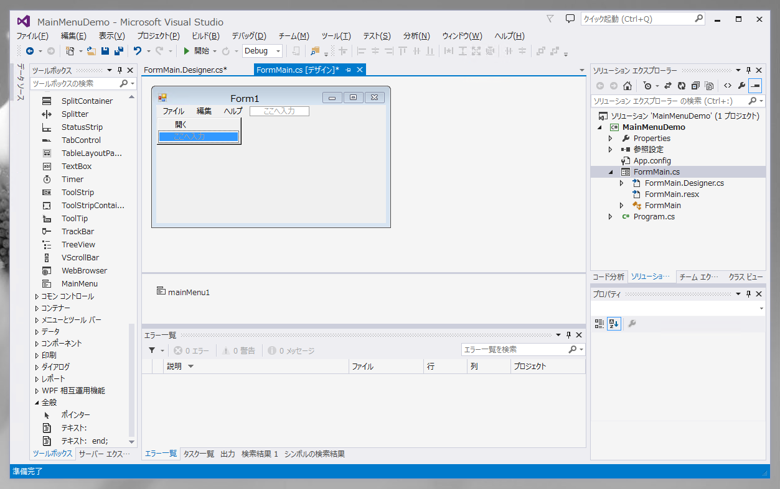Viewport: 780px width, 489px height.
Task: Click the Home icon in Solution Explorer
Action: (x=627, y=86)
